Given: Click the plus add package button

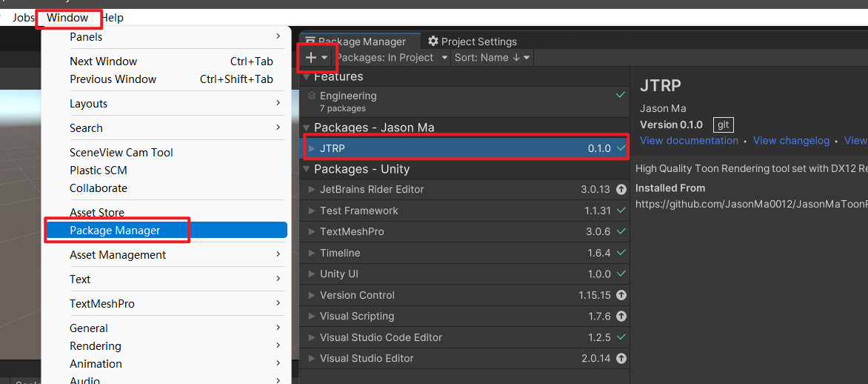Looking at the screenshot, I should (316, 57).
